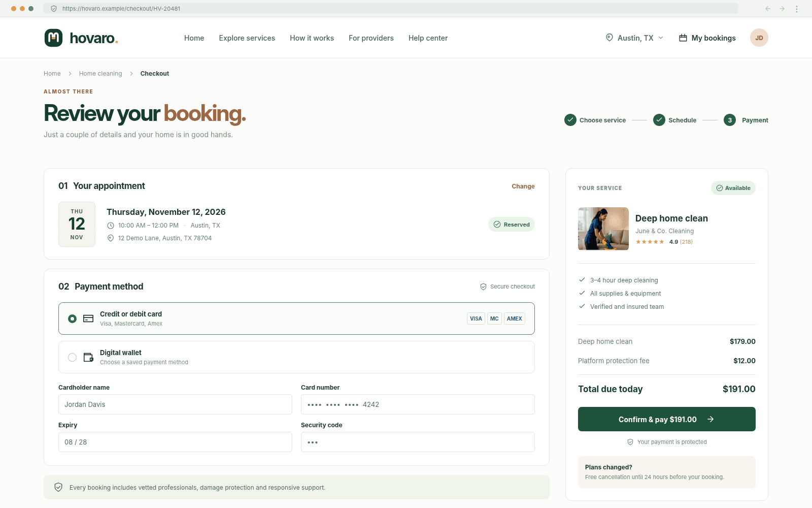Click the Deep home clean service thumbnail

point(603,229)
